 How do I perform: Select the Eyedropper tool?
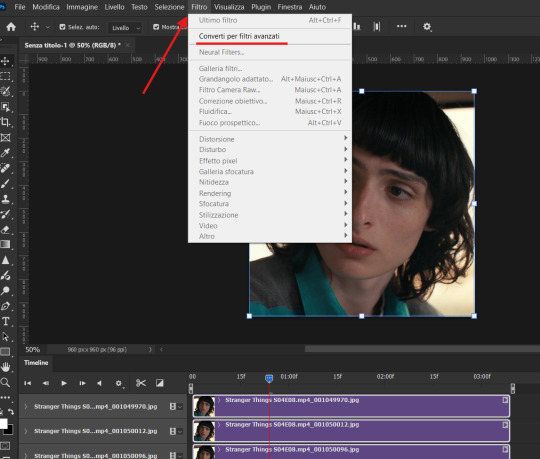(5, 153)
